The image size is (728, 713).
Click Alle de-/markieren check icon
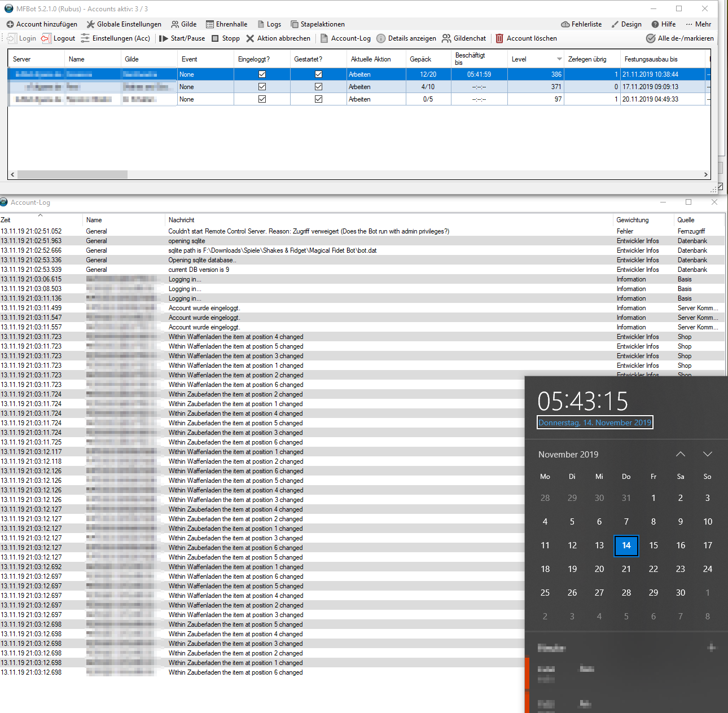pyautogui.click(x=651, y=38)
